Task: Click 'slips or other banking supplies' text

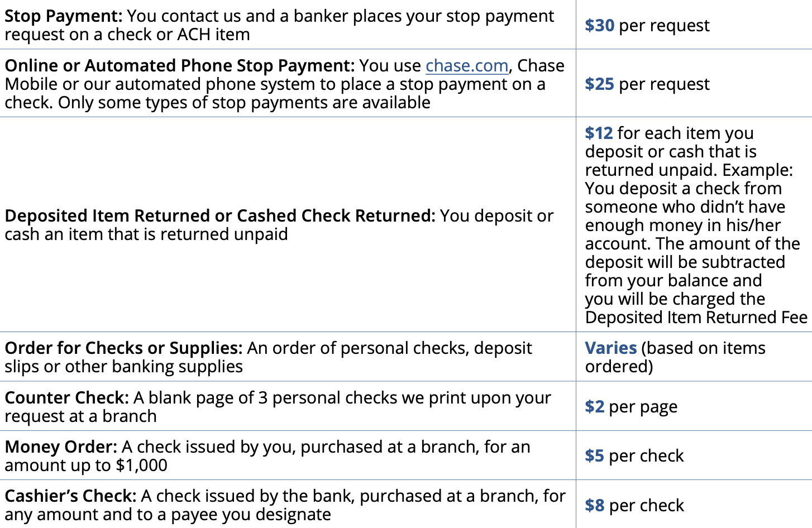Action: [123, 367]
